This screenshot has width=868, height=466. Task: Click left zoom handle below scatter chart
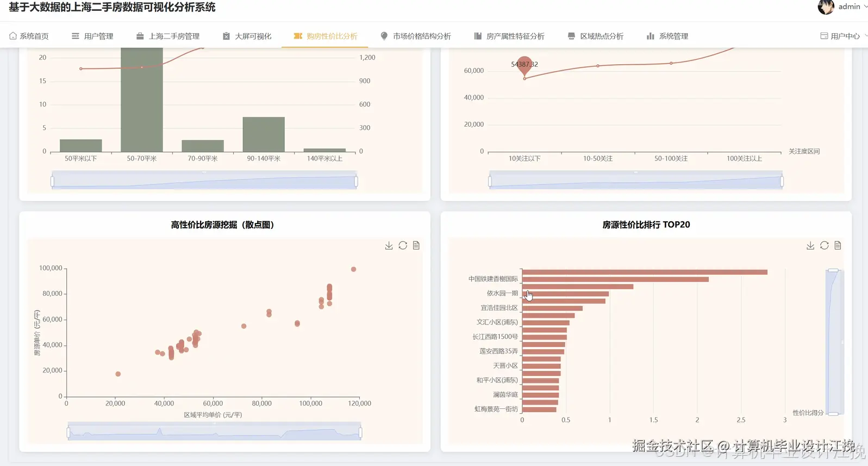coord(68,433)
